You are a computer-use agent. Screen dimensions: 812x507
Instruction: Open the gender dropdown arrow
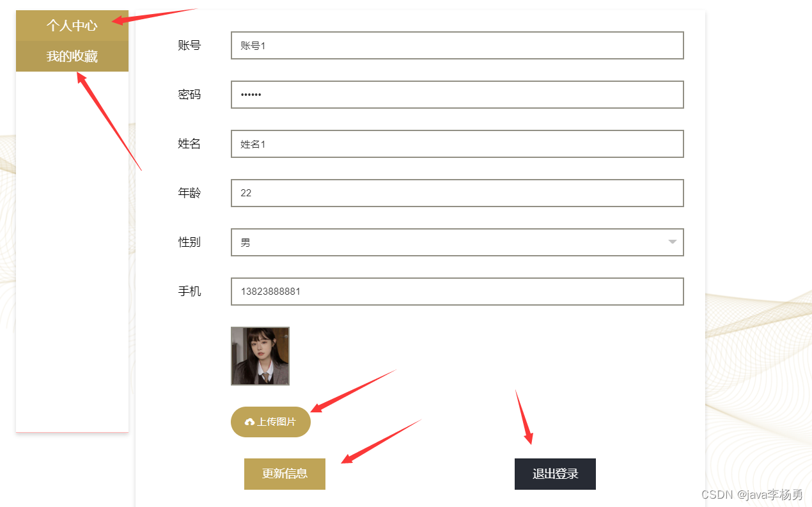(x=672, y=242)
